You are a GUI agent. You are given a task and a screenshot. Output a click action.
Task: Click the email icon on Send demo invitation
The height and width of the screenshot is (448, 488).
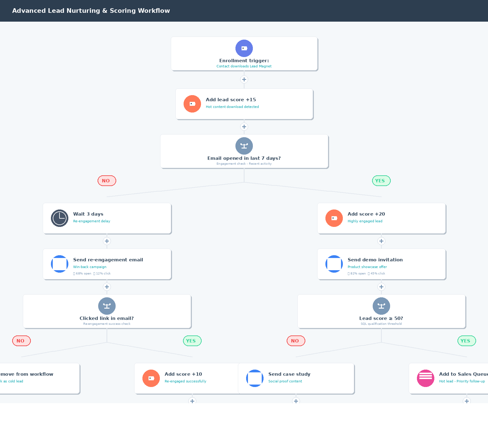click(334, 264)
